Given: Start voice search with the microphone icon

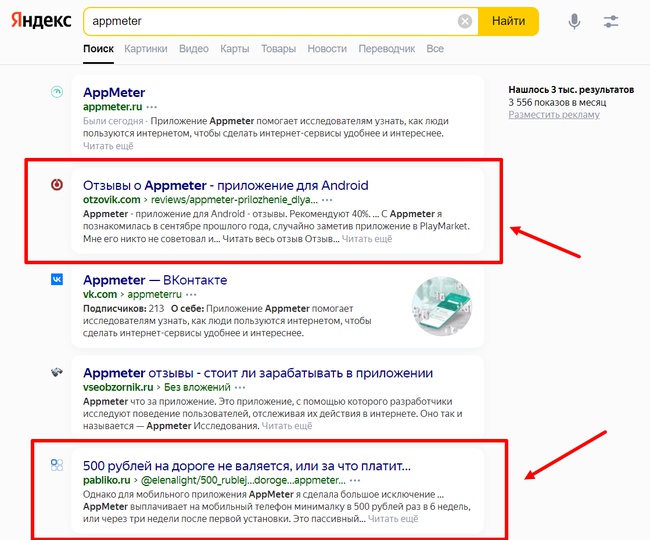Looking at the screenshot, I should [574, 21].
